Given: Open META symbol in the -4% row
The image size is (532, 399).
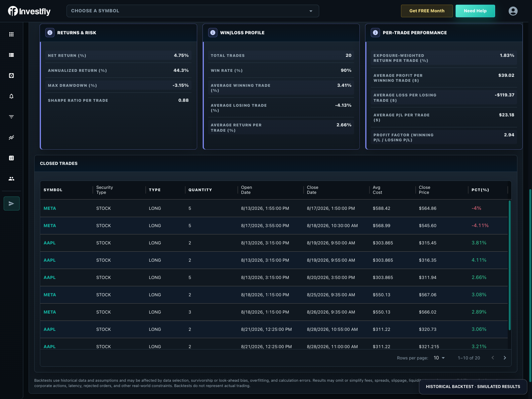Looking at the screenshot, I should point(50,208).
